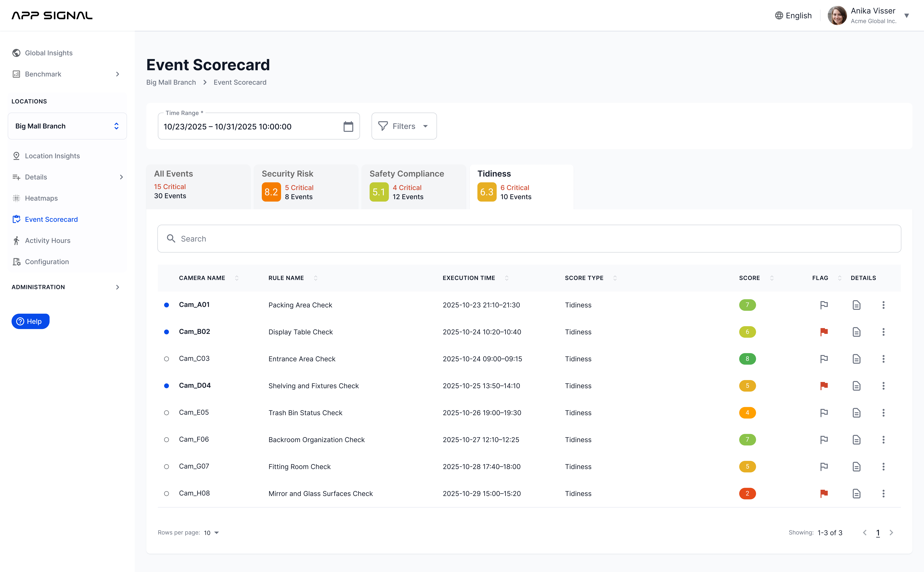Unflag the Cam_B02 Display Table Check event

coord(824,332)
